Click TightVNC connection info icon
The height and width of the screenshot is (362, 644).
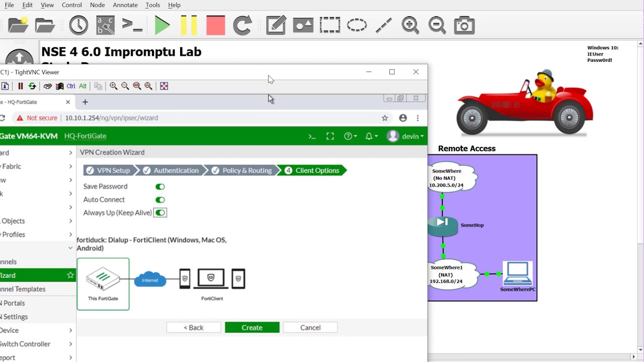(x=5, y=86)
